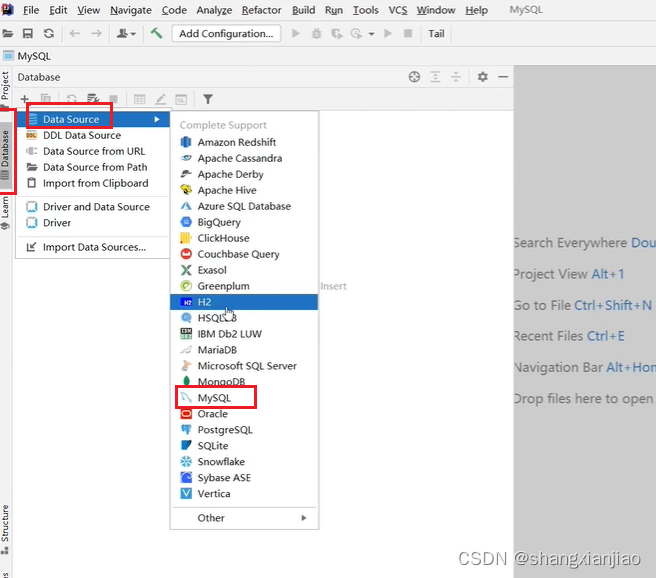
Task: Open the Refactor menu
Action: 261,10
